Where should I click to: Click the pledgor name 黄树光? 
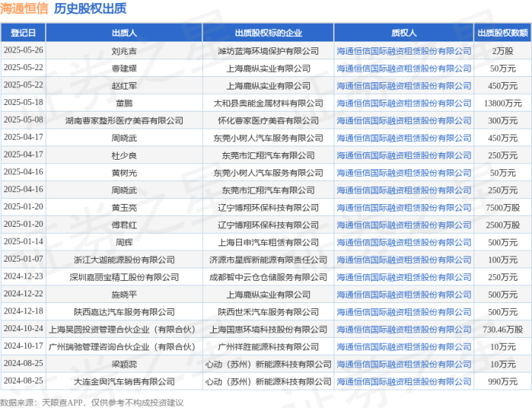click(x=124, y=173)
